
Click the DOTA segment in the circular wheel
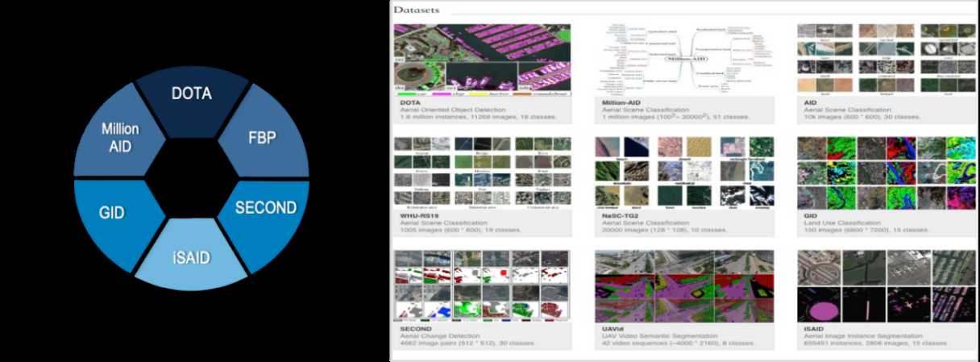[191, 95]
